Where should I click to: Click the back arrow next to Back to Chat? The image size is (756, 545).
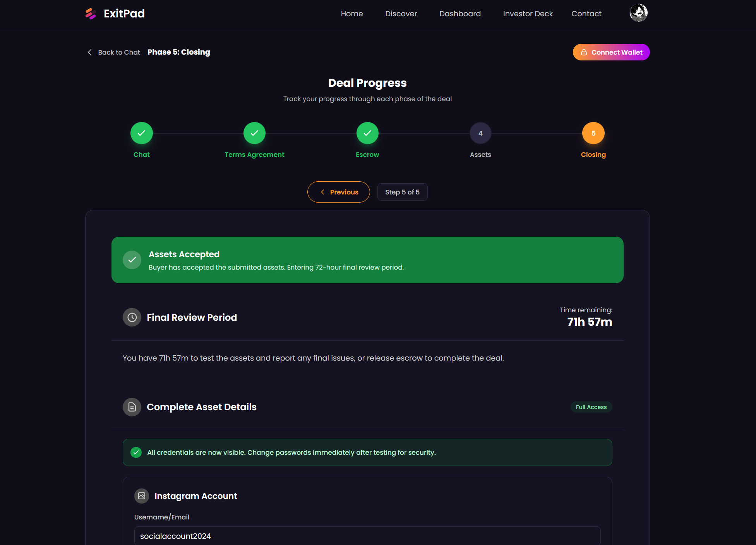point(90,52)
